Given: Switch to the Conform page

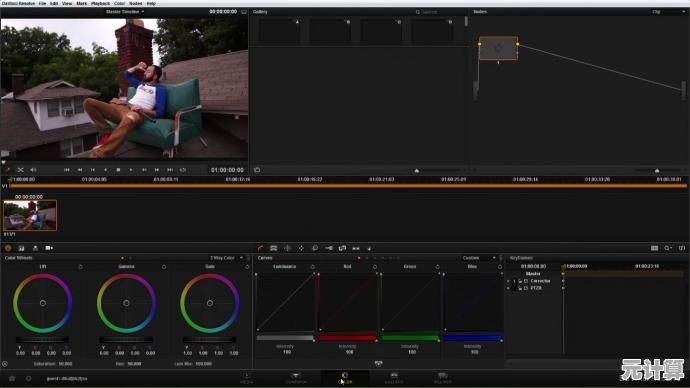Looking at the screenshot, I should pos(296,378).
